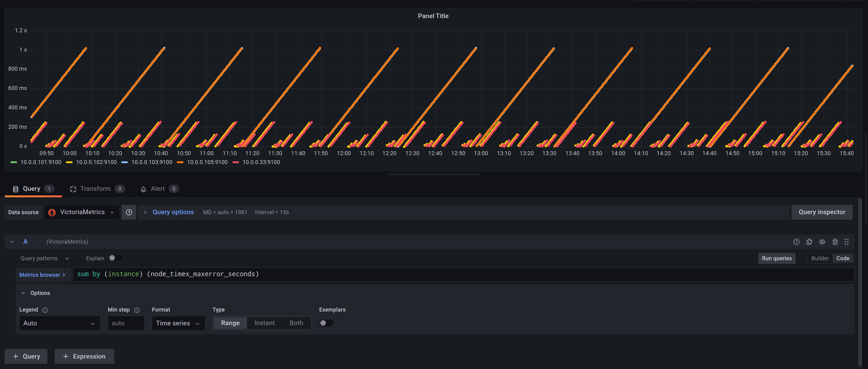The width and height of the screenshot is (868, 369).
Task: Switch the editor to Builder mode
Action: pyautogui.click(x=820, y=258)
